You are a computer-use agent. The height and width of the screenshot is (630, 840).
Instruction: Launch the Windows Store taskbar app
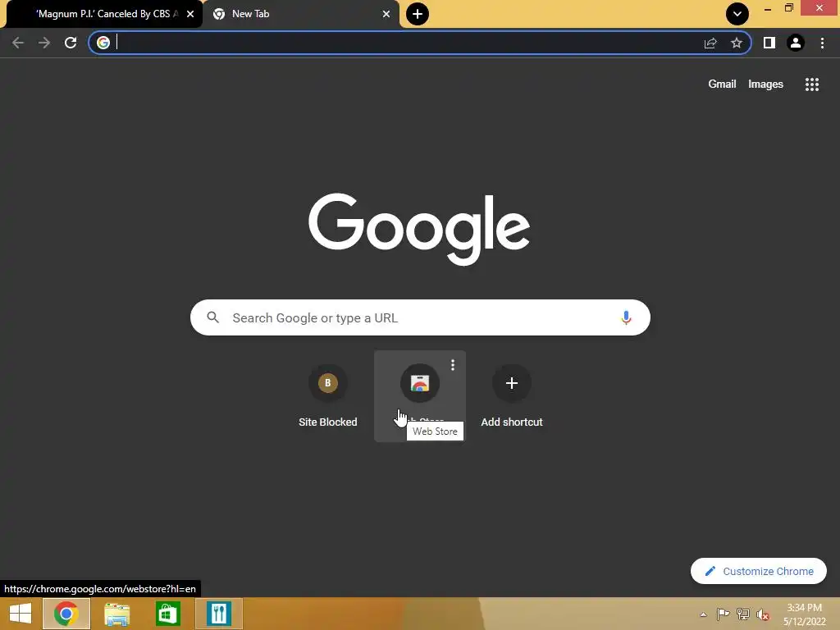tap(167, 614)
